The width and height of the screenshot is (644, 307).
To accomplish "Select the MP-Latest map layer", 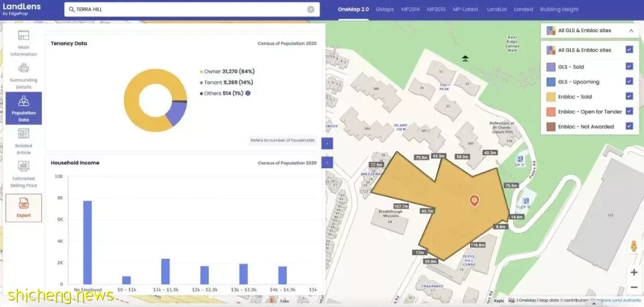I will coord(465,10).
